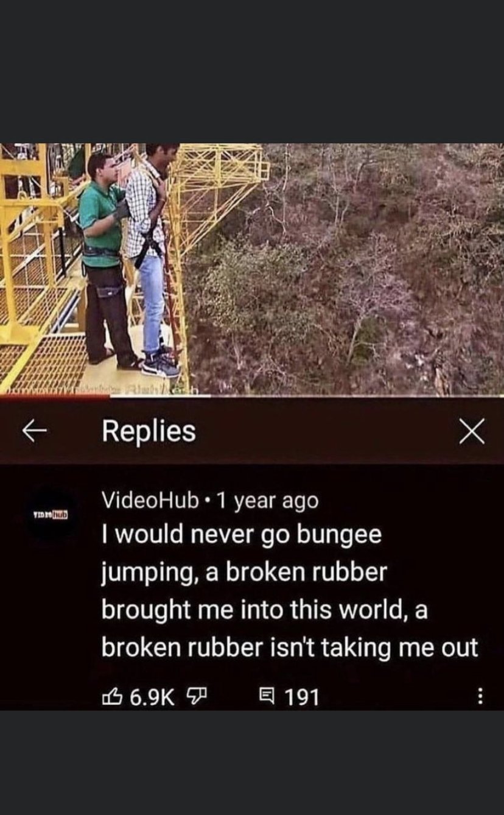Open the VideoHub profile avatar

tap(51, 515)
